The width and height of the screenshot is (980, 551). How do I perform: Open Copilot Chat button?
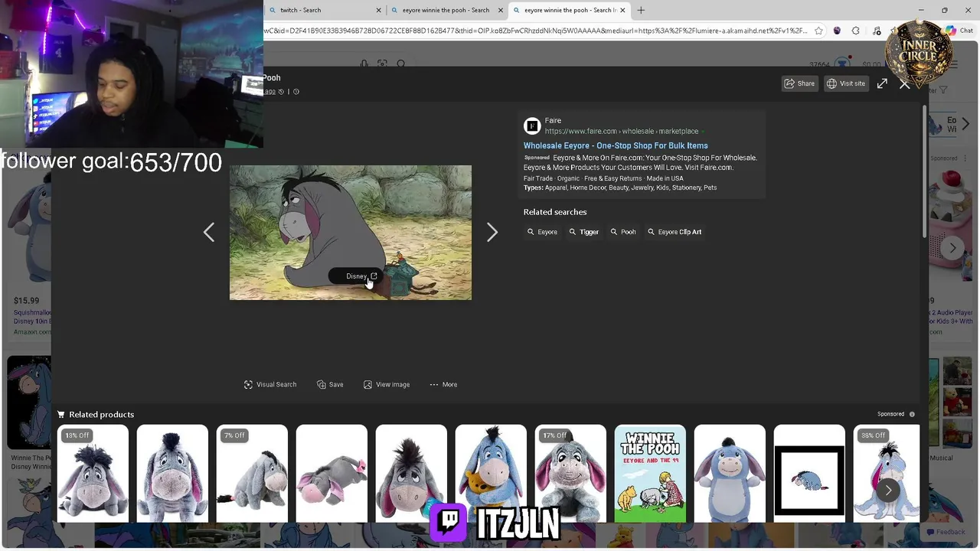[x=959, y=31]
